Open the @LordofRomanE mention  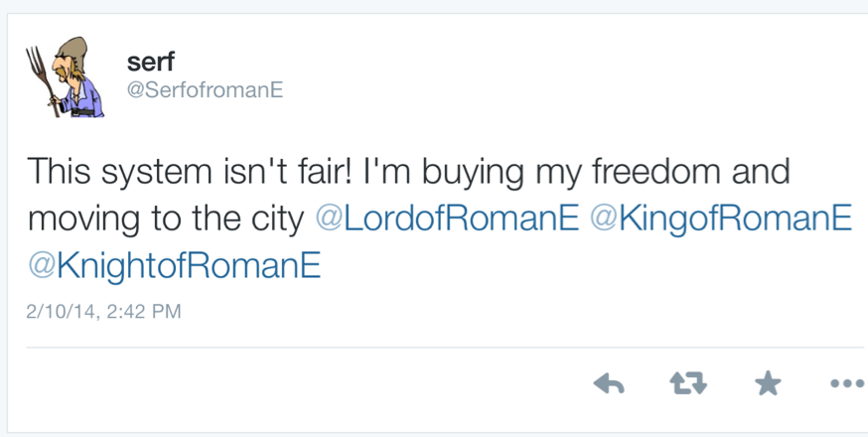click(x=447, y=218)
